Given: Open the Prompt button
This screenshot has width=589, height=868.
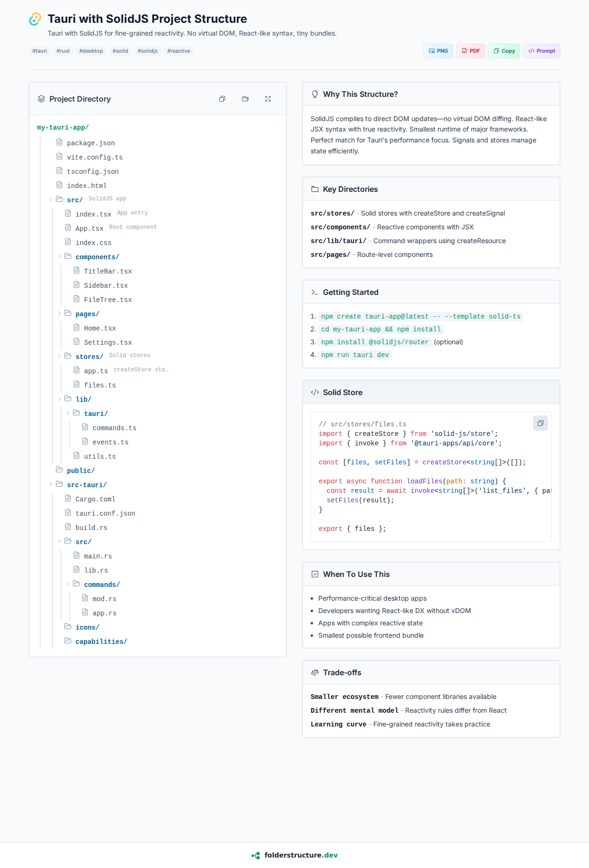Looking at the screenshot, I should tap(541, 51).
